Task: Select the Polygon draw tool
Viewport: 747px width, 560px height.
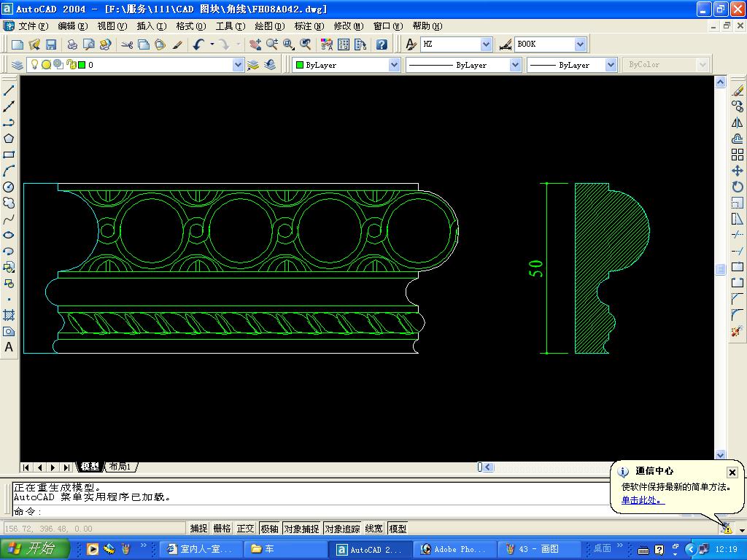Action: [9, 139]
